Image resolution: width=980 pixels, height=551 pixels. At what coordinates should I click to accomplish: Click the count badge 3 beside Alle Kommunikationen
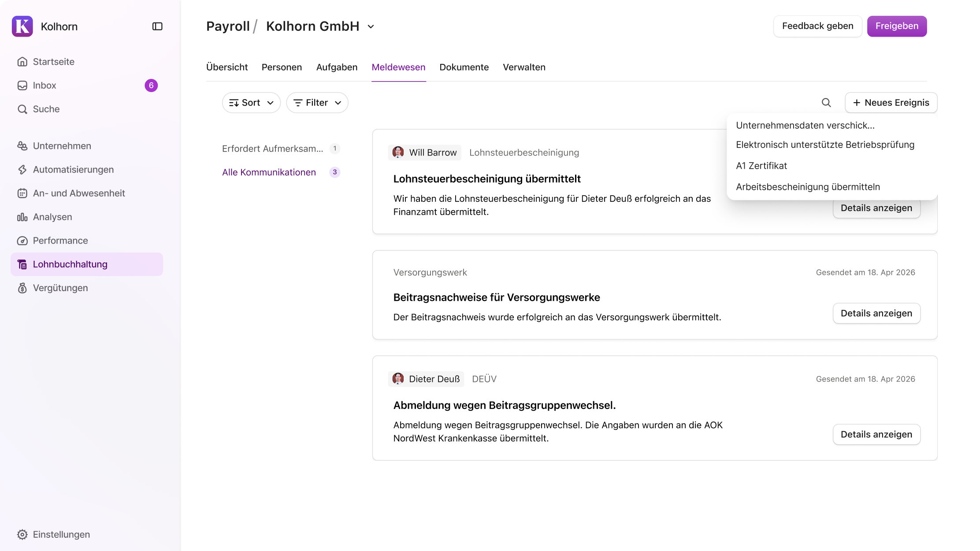(335, 172)
